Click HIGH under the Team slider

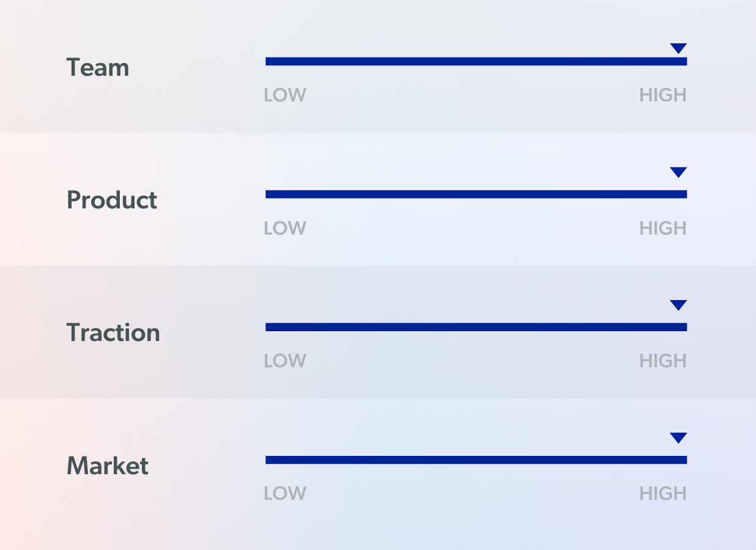663,95
